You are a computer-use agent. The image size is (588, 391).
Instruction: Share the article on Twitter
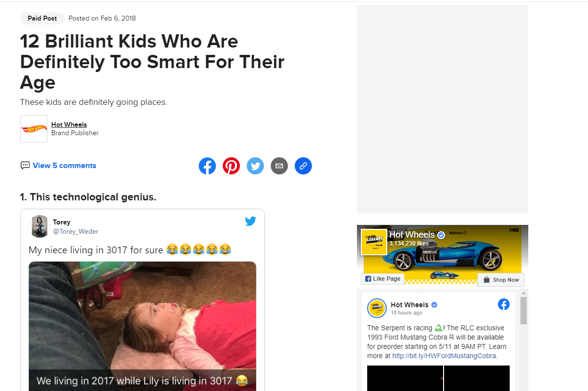[255, 166]
